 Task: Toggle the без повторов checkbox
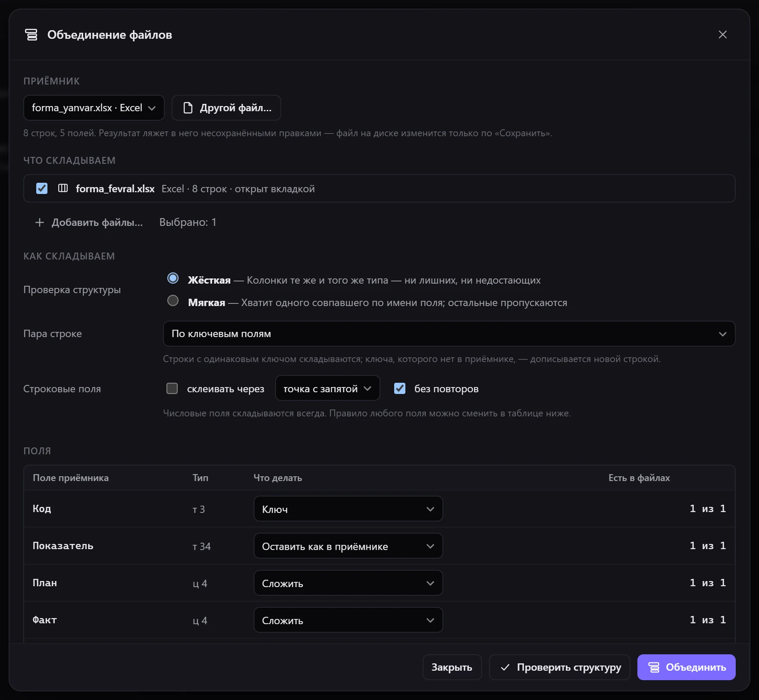(x=400, y=388)
